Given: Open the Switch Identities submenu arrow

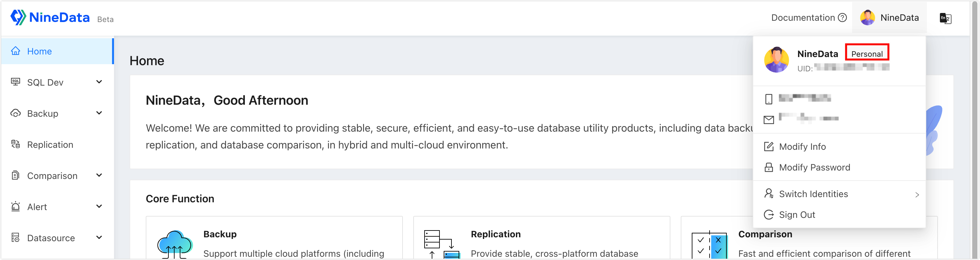Looking at the screenshot, I should tap(917, 195).
